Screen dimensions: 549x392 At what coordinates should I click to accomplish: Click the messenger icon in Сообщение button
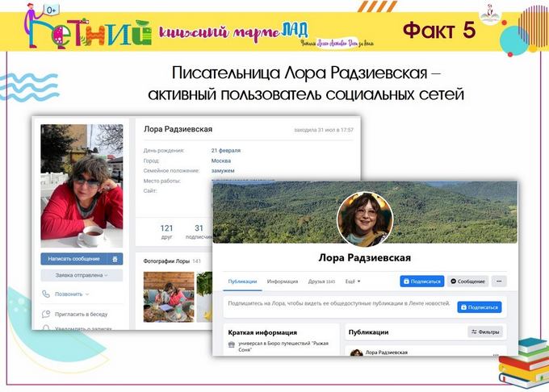click(x=453, y=281)
